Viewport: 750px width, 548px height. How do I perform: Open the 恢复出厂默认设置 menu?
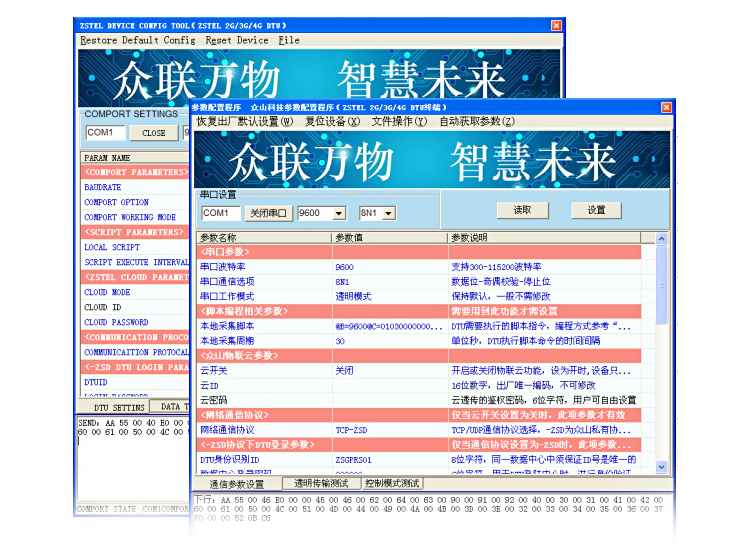(245, 121)
